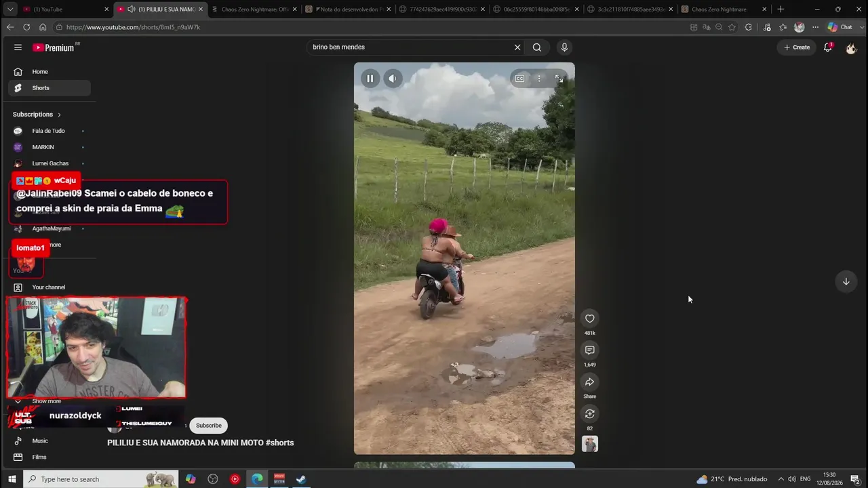Open the system volume control
Image resolution: width=868 pixels, height=488 pixels.
(793, 479)
